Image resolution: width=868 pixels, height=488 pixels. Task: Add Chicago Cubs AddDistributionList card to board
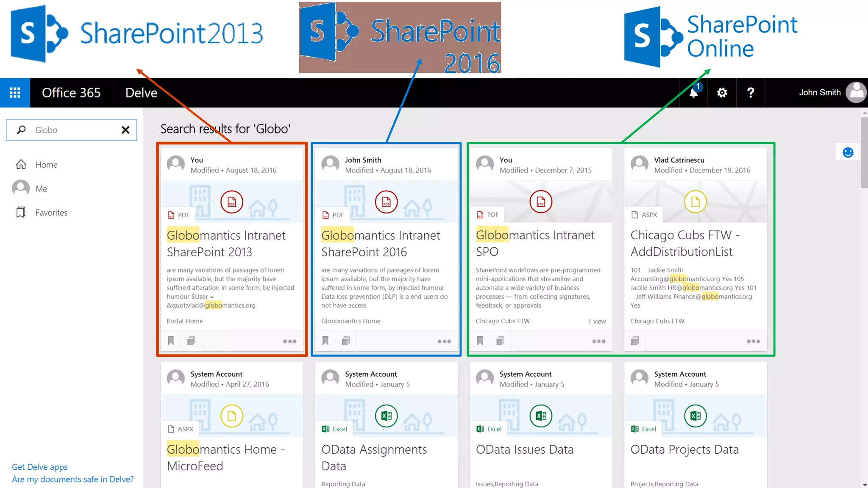point(635,341)
